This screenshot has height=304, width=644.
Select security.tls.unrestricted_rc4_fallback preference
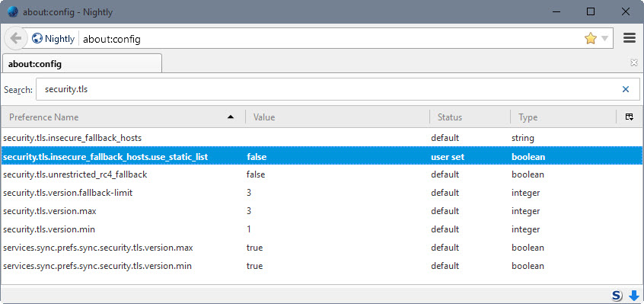322,174
